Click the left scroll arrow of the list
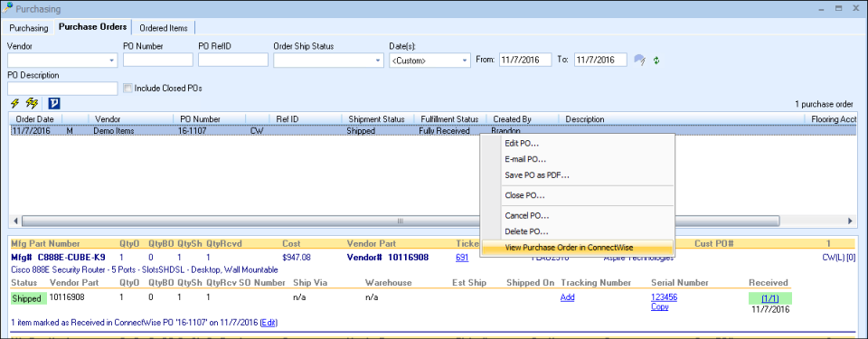Viewport: 868px width, 339px height. (x=15, y=221)
